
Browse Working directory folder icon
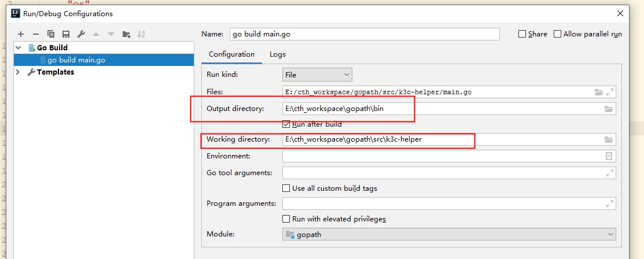(609, 139)
